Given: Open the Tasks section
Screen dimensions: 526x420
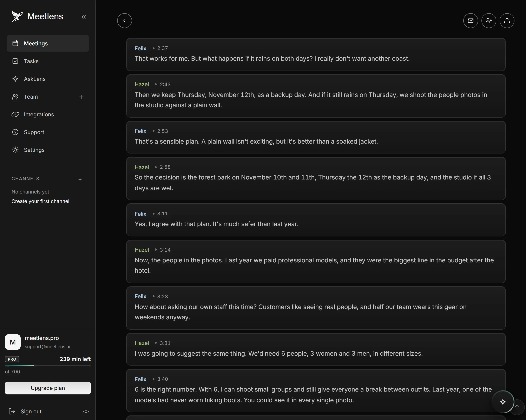Looking at the screenshot, I should [48, 61].
